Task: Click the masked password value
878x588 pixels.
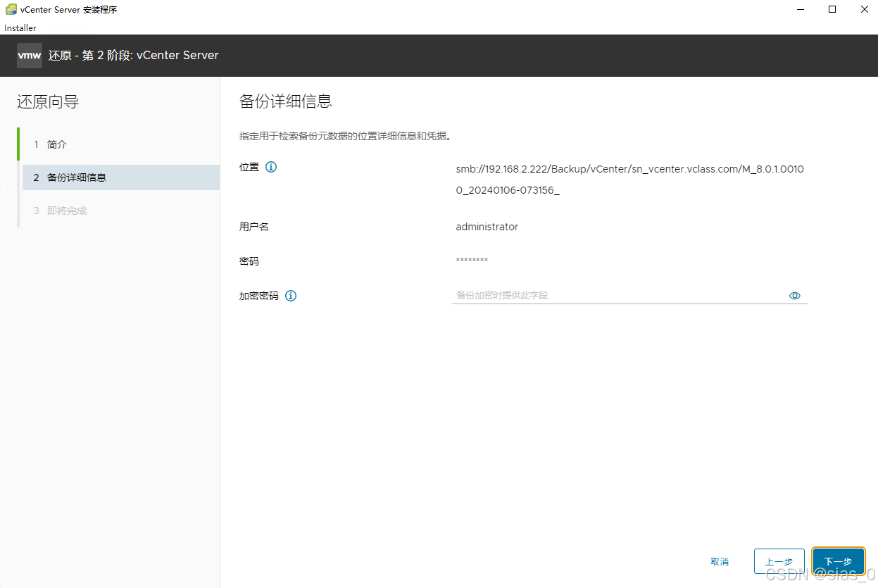Action: [x=472, y=261]
